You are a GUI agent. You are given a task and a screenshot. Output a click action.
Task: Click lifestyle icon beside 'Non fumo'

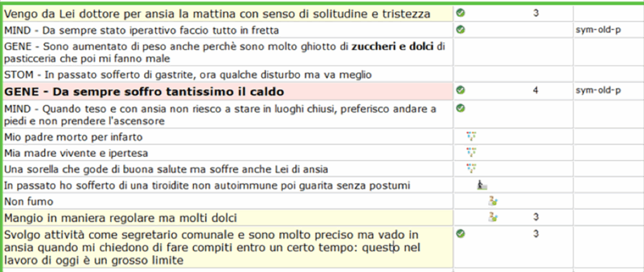click(x=493, y=201)
